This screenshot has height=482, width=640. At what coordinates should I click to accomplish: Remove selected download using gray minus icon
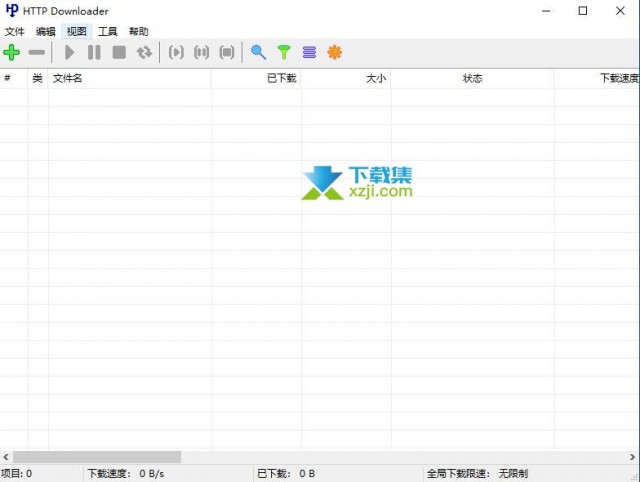tap(37, 52)
